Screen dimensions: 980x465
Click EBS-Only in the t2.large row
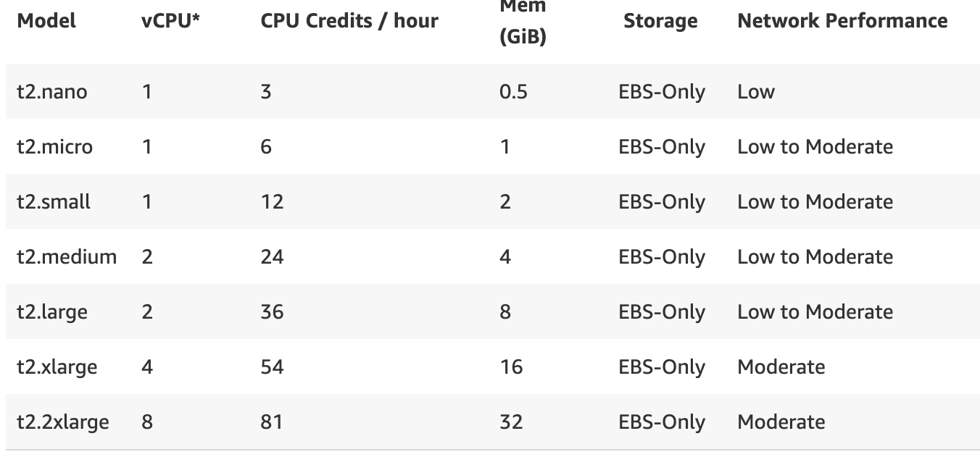tap(661, 312)
